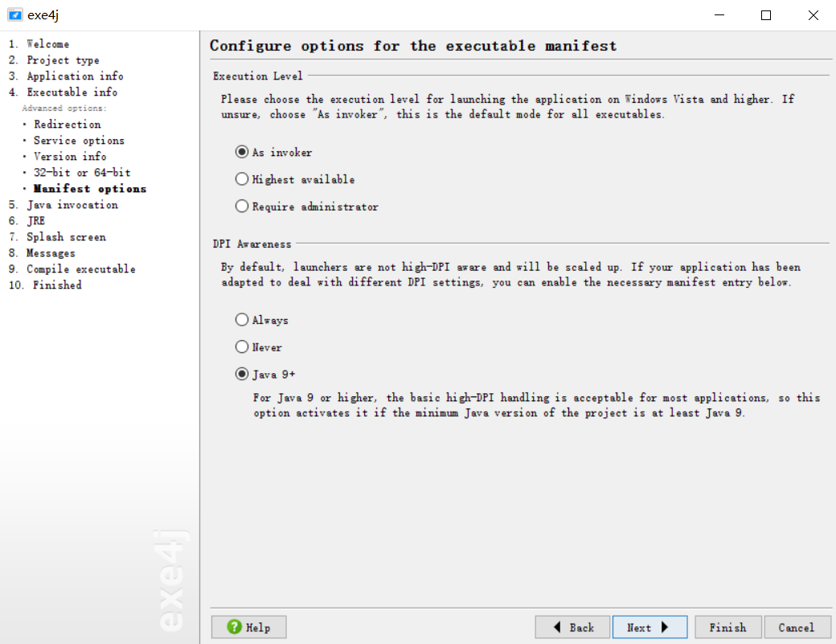Image resolution: width=836 pixels, height=644 pixels.
Task: Click the Finish button
Action: click(727, 627)
